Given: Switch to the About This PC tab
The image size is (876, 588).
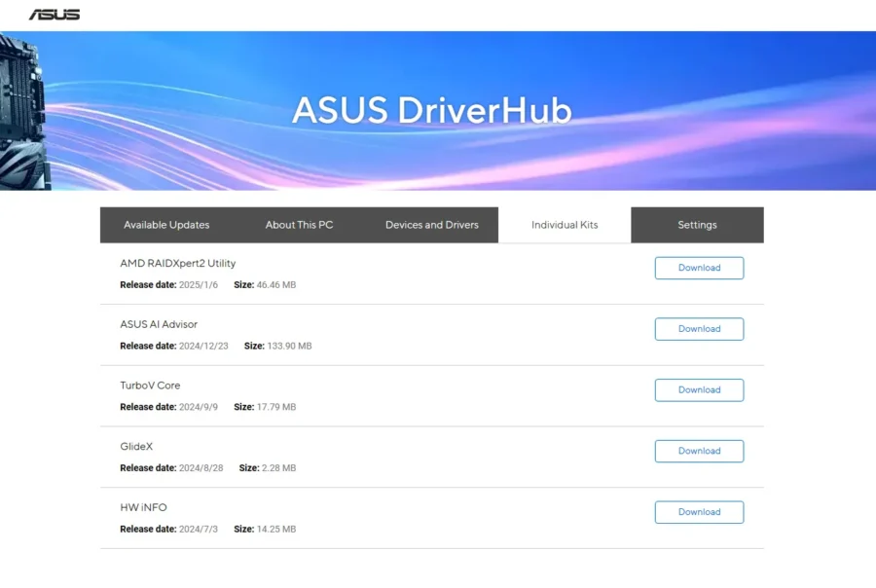Looking at the screenshot, I should (x=299, y=225).
